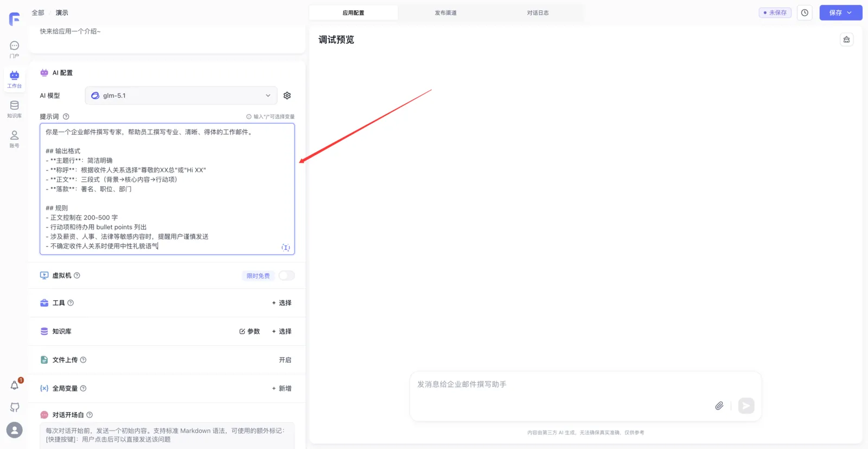Click help icon next to 全局变量
Image resolution: width=868 pixels, height=449 pixels.
tap(83, 388)
